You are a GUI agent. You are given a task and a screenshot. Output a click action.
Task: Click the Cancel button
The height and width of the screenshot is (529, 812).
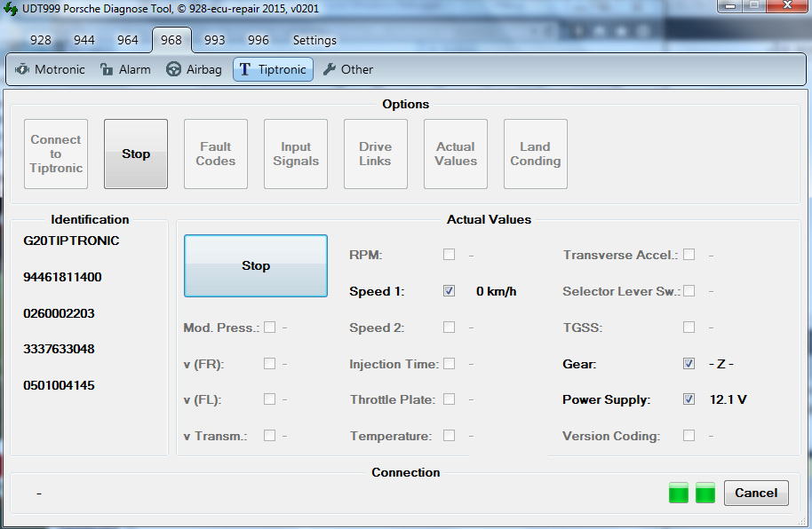point(756,493)
